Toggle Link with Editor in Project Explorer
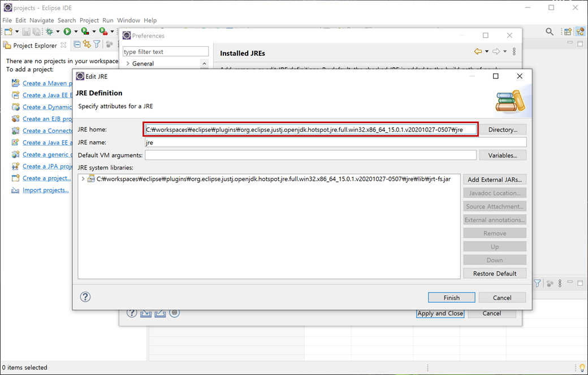 tap(87, 45)
